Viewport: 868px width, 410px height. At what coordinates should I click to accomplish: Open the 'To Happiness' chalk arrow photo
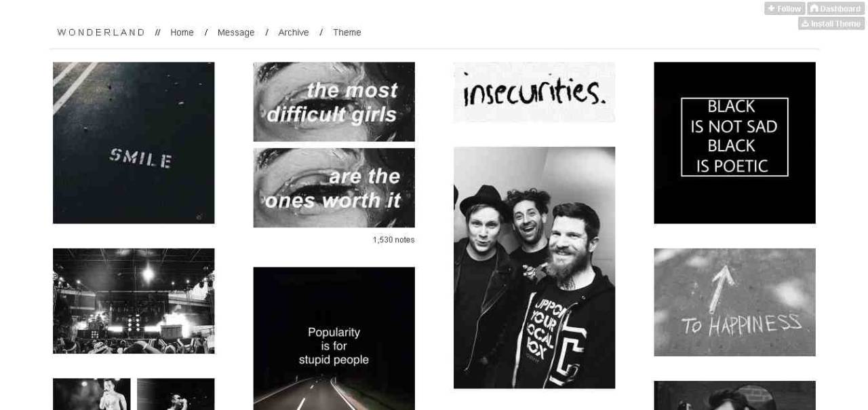pos(734,302)
